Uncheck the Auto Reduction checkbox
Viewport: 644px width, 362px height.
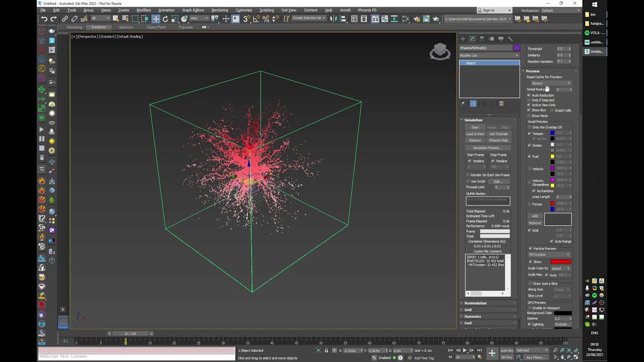click(x=529, y=95)
